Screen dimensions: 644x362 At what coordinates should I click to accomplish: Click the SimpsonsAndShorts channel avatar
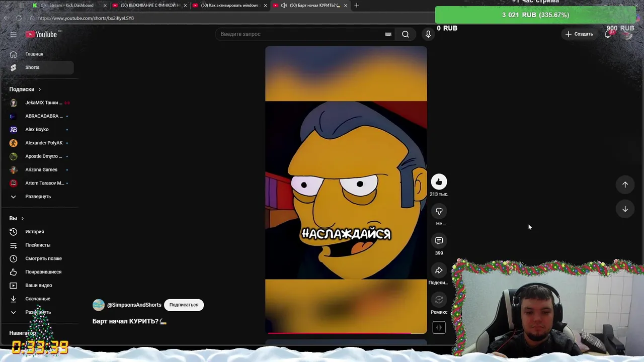pos(99,305)
